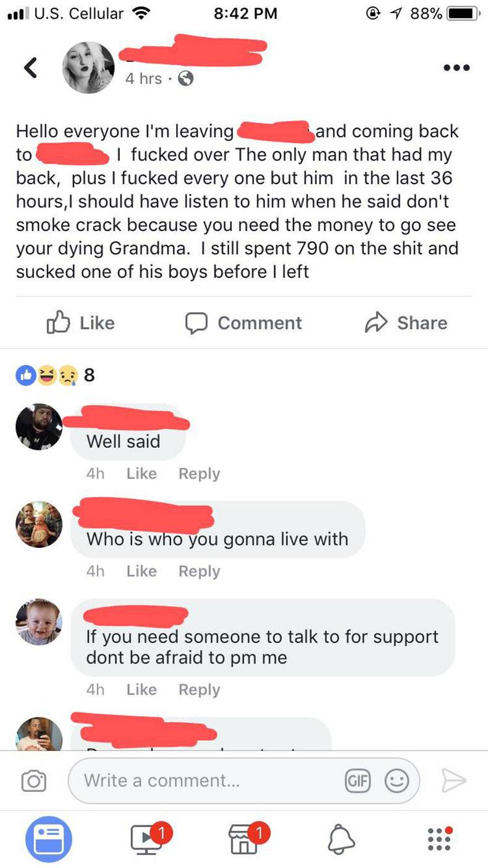Tap the Comment button on the post
The width and height of the screenshot is (488, 868).
click(244, 323)
